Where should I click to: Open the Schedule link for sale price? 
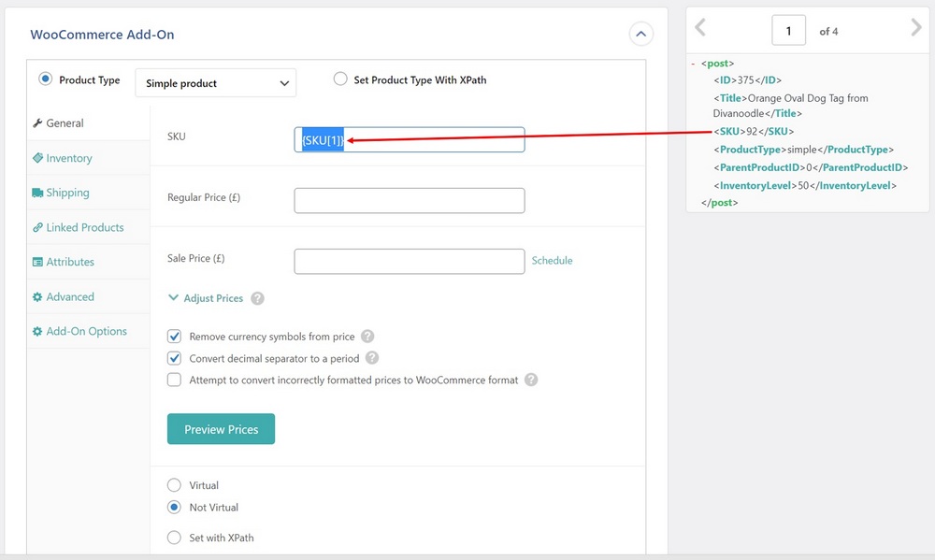click(x=552, y=261)
